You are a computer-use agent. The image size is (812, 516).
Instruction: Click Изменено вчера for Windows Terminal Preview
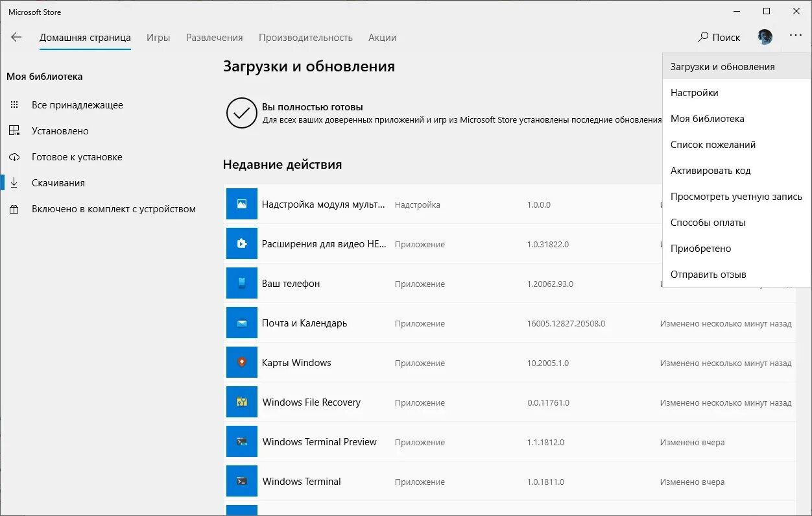692,443
